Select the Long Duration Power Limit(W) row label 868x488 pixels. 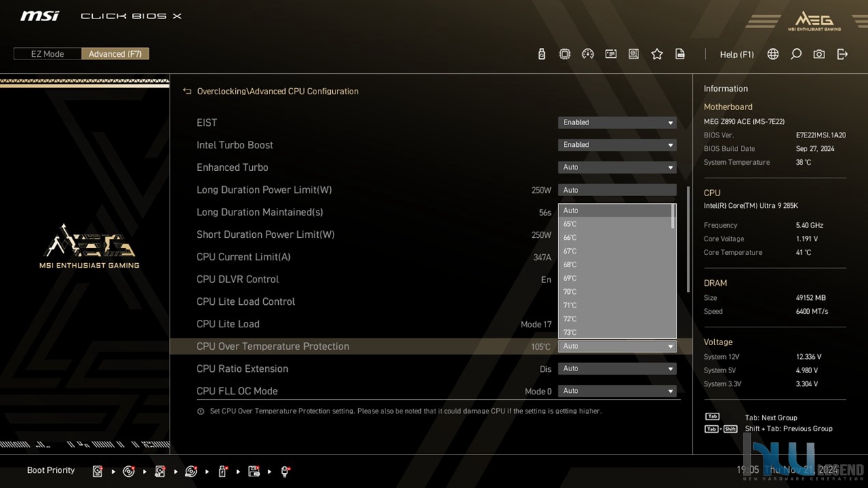click(264, 190)
